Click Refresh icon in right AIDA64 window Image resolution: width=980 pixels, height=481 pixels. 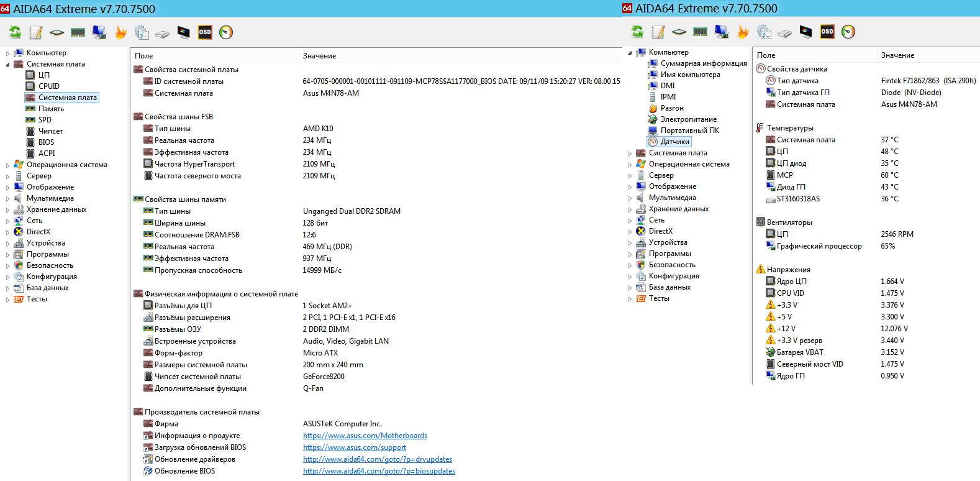coord(637,32)
